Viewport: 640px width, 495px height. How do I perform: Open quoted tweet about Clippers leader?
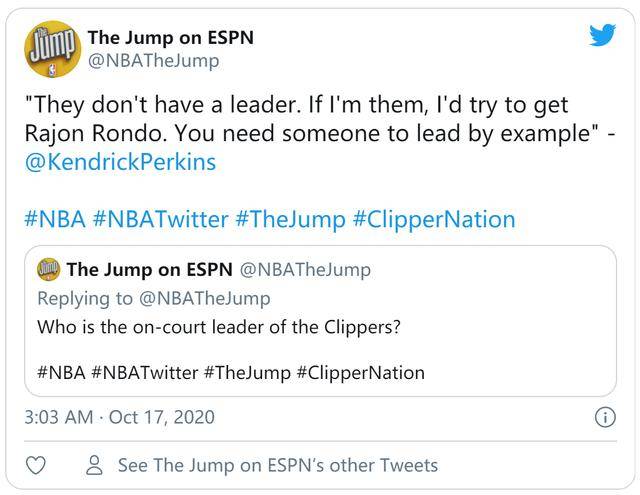coord(320,321)
